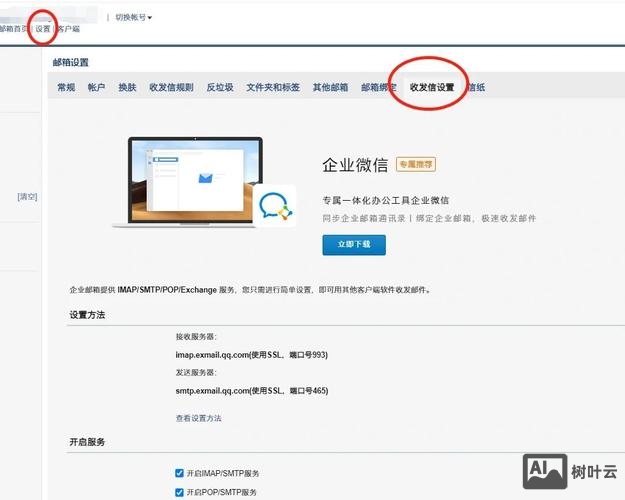The image size is (625, 500).
Task: Open the 切换帐号 account switcher dropdown
Action: [134, 18]
